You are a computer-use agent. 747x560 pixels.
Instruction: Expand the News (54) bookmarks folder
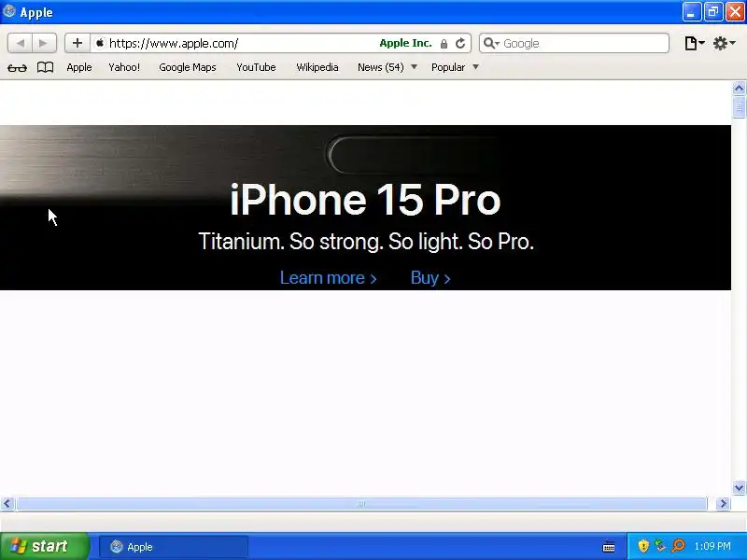388,67
